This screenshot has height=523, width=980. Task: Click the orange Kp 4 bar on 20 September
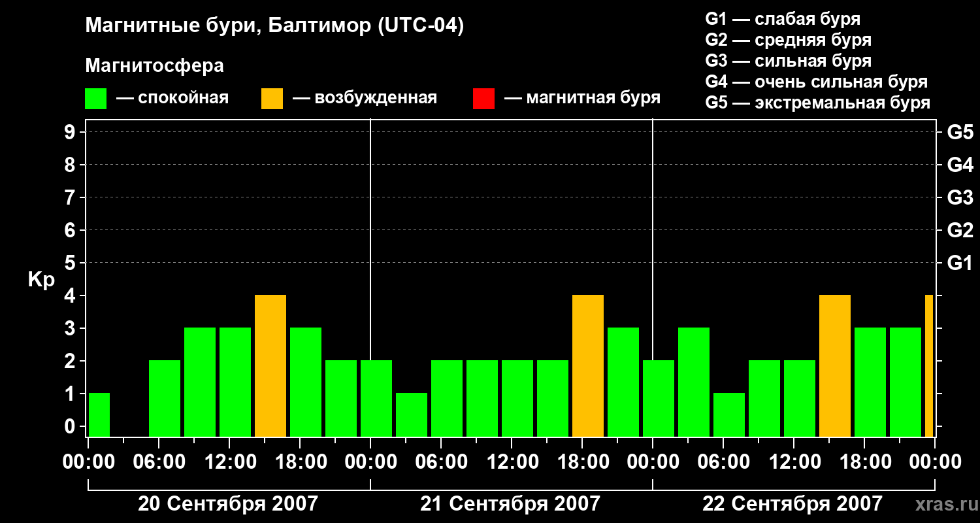click(x=270, y=366)
